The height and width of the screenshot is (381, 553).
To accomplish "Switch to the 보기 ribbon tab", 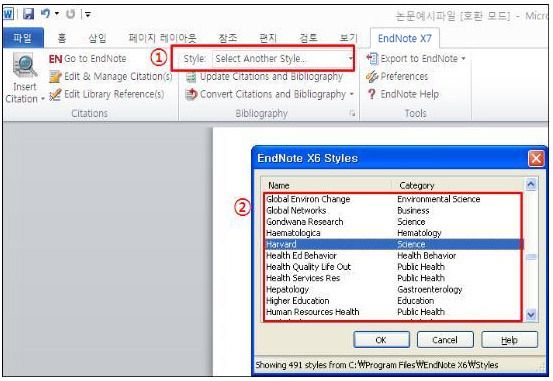I will pyautogui.click(x=348, y=38).
